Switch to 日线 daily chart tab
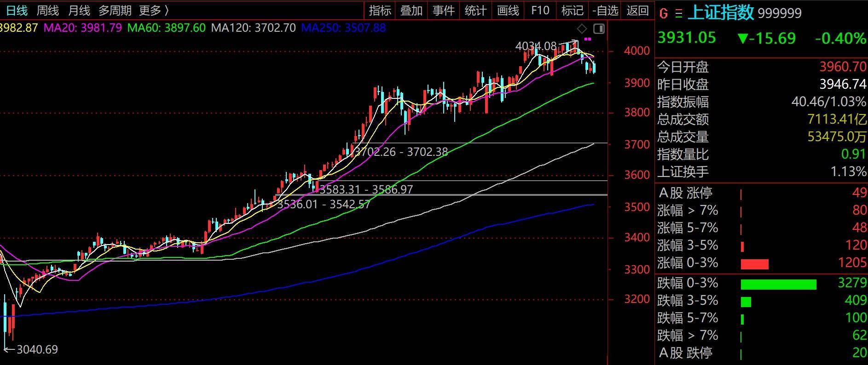Viewport: 868px width, 365px height. [x=17, y=10]
